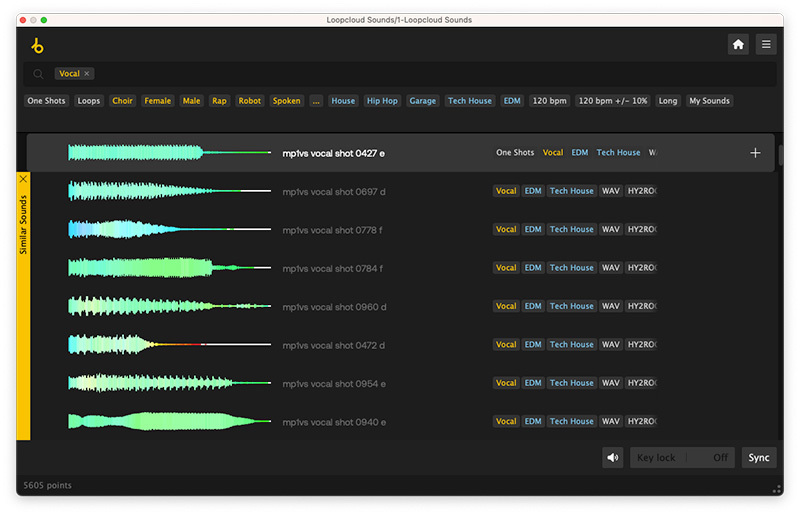
Task: Toggle the speaker audio preview icon
Action: click(612, 458)
